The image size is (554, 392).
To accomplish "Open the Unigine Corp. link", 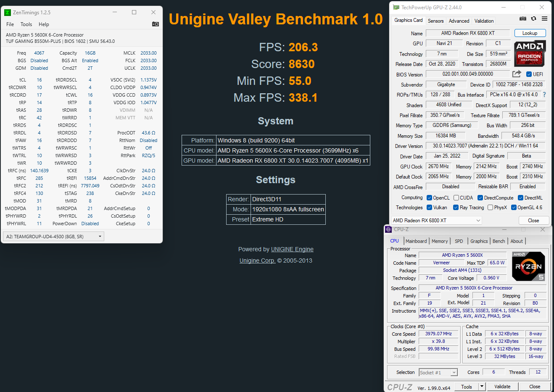I will point(257,260).
